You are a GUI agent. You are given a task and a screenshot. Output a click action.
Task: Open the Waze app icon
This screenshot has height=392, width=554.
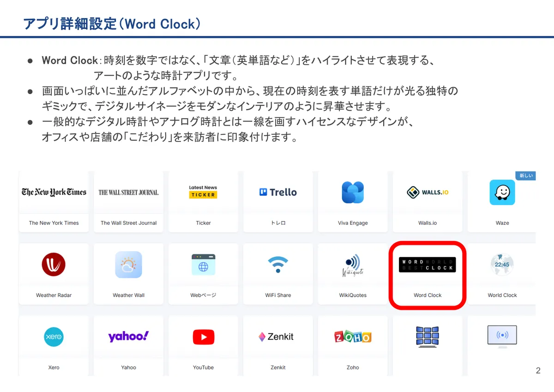click(502, 192)
